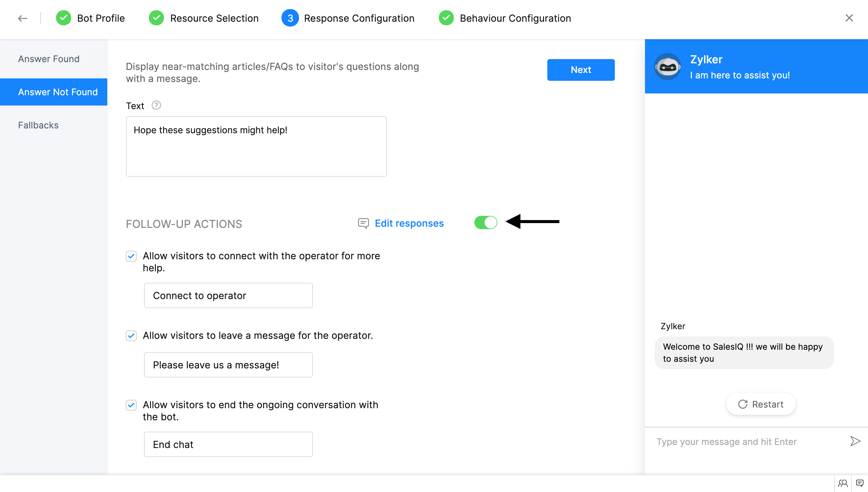868x492 pixels.
Task: Click the Connect to operator text field
Action: (x=228, y=295)
